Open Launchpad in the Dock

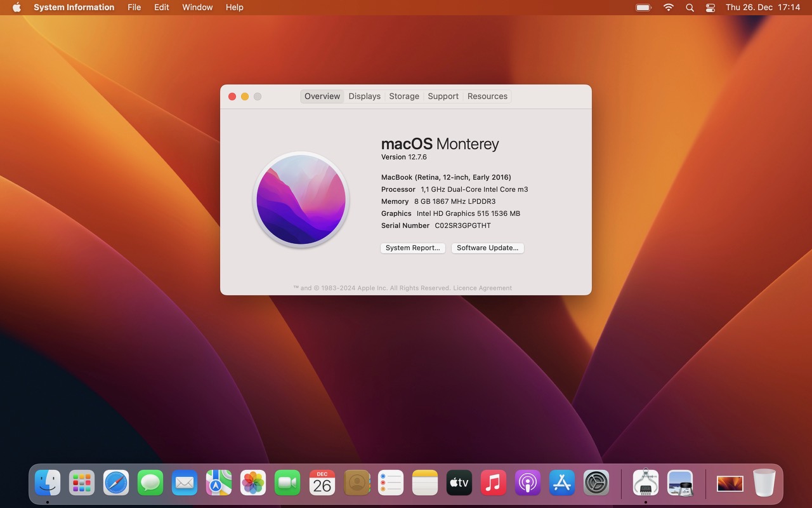pyautogui.click(x=82, y=483)
